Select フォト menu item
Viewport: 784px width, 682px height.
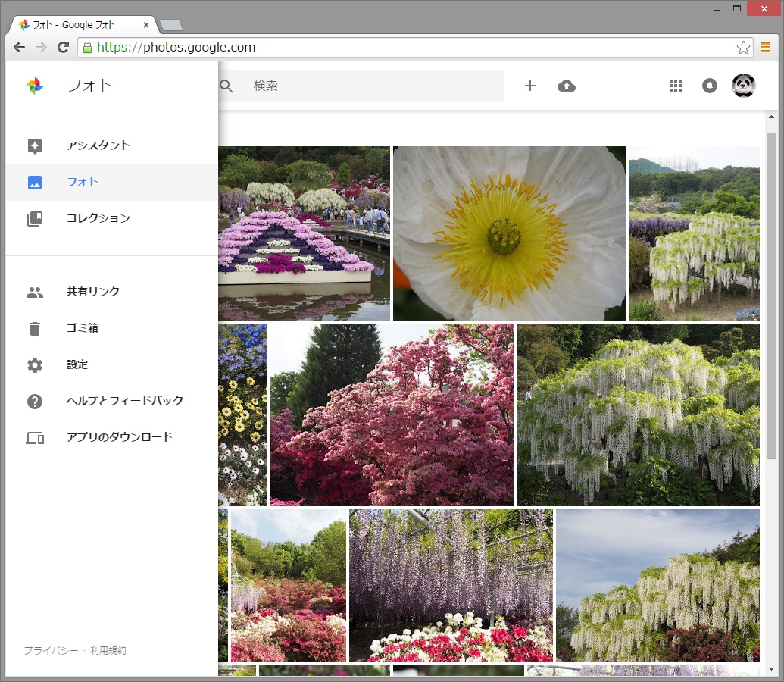pyautogui.click(x=112, y=182)
